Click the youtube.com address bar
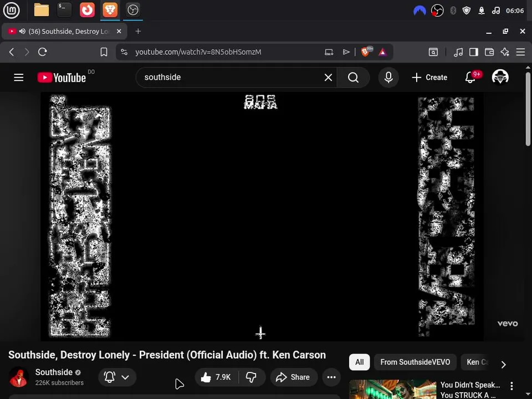This screenshot has height=399, width=532. [x=198, y=52]
